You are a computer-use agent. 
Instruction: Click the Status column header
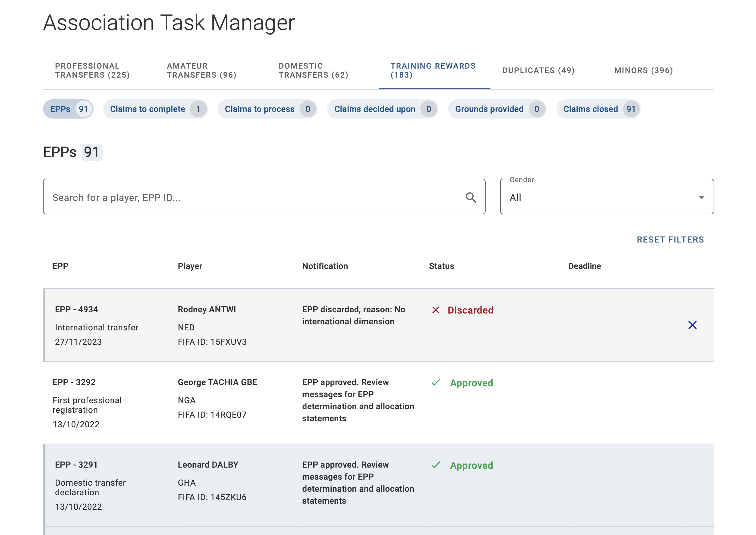pos(441,266)
